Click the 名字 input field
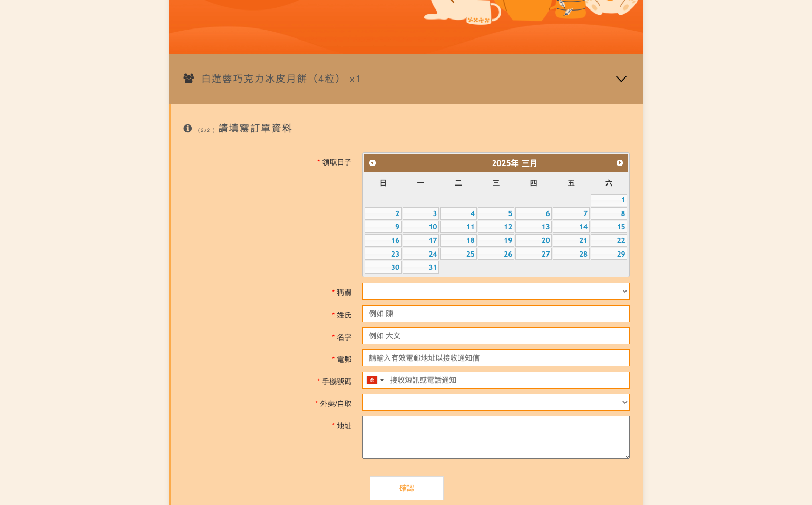 496,336
